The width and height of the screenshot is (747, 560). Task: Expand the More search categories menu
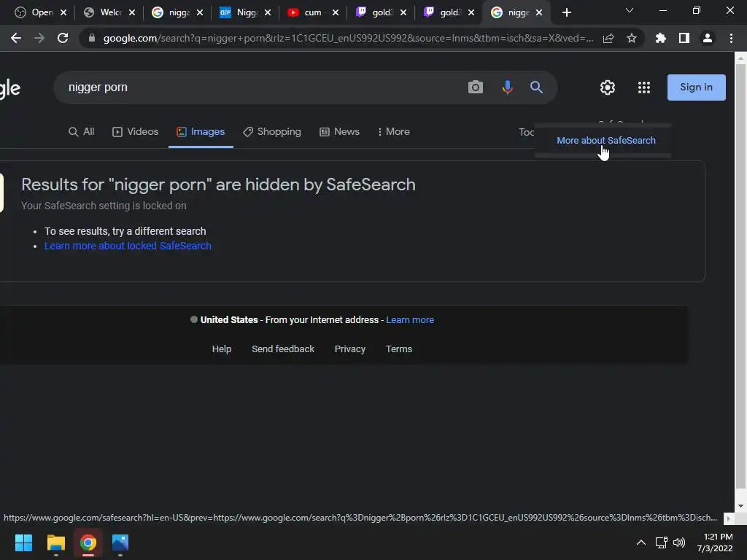pos(393,132)
